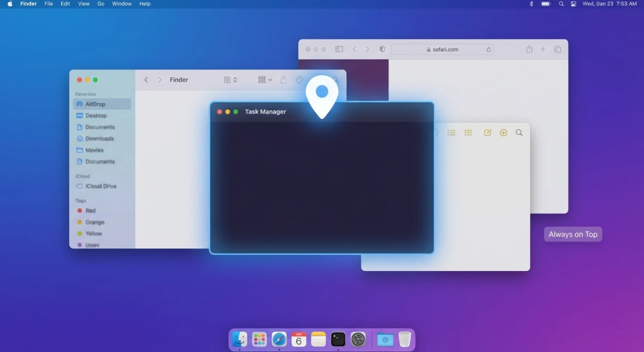Screen dimensions: 644x352
Task: Go forward in the Finder window
Action: tap(159, 80)
